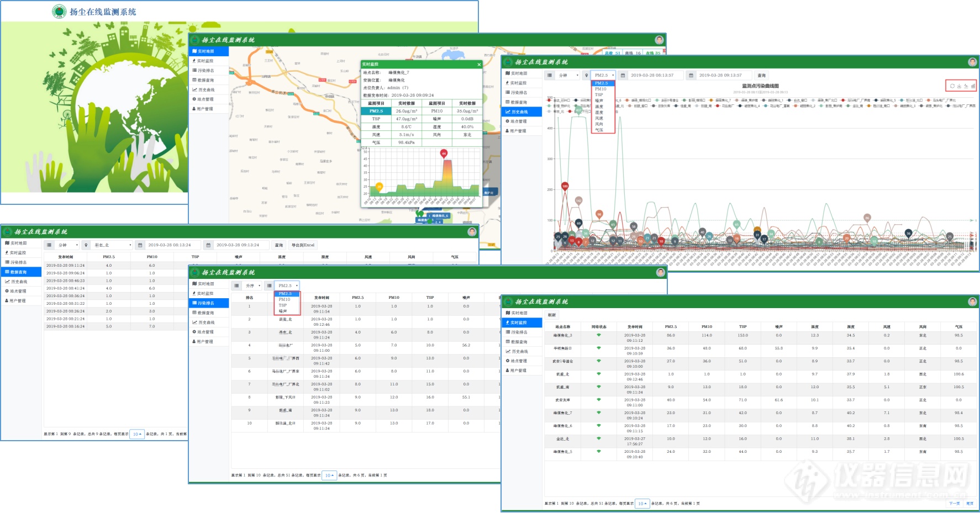This screenshot has width=980, height=513.
Task: Go to 尾页 in real-time monitoring pagination
Action: 970,504
